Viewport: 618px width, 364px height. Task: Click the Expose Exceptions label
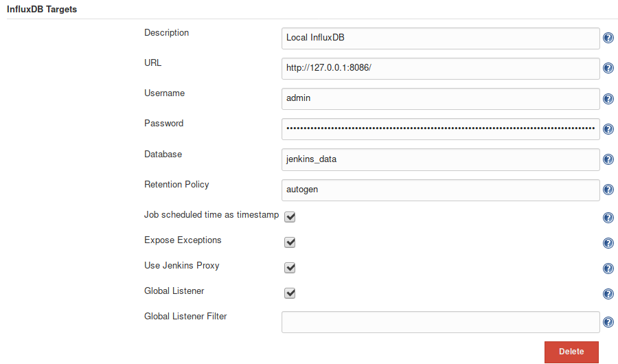point(183,240)
